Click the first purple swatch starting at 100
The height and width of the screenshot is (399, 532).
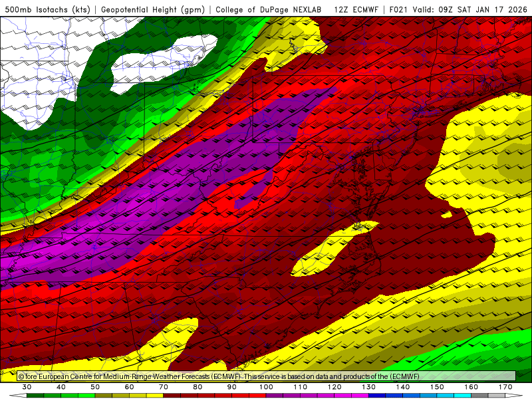coord(275,396)
